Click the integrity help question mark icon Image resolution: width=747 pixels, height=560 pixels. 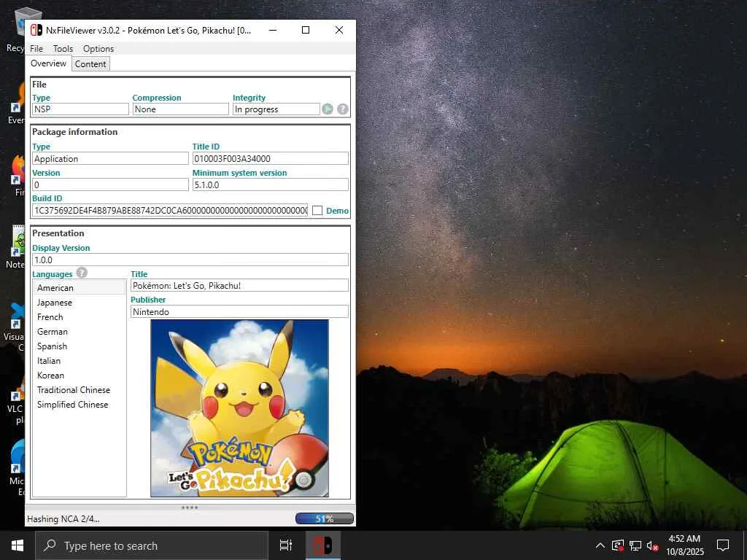pyautogui.click(x=343, y=109)
